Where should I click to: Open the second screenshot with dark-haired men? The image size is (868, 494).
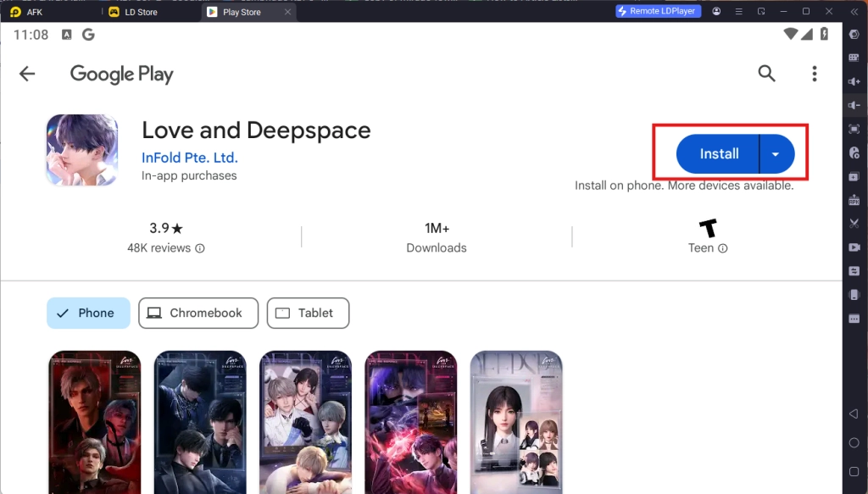point(200,422)
